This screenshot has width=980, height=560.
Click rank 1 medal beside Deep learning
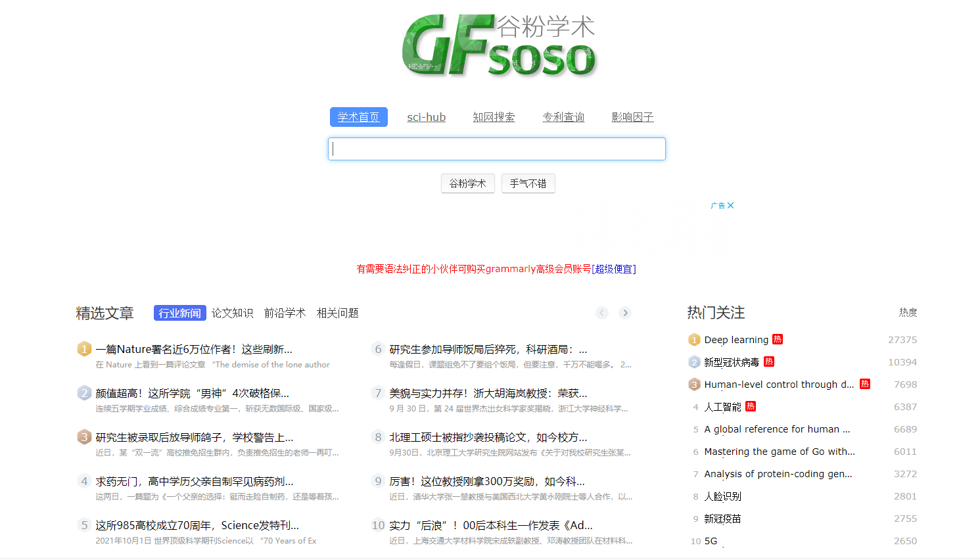pyautogui.click(x=694, y=340)
